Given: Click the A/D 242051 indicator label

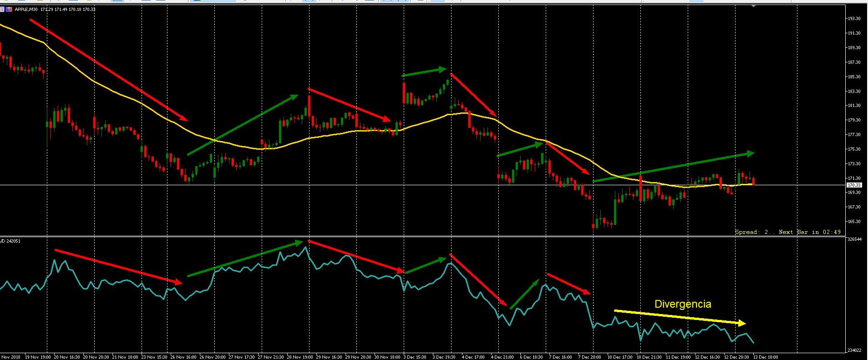Looking at the screenshot, I should 11,241.
